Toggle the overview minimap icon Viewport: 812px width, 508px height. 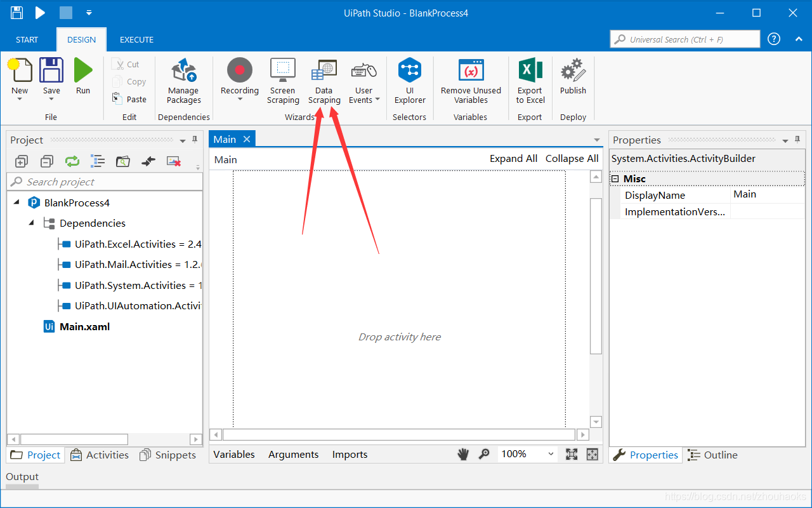(592, 454)
